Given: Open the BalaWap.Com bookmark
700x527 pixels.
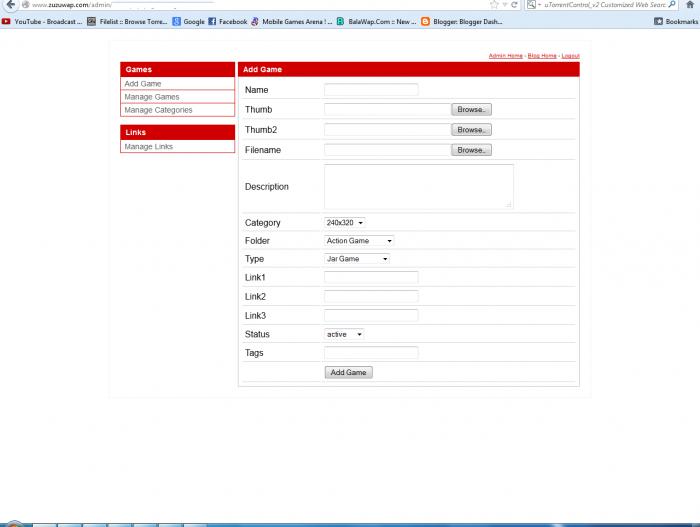Looking at the screenshot, I should tap(376, 21).
